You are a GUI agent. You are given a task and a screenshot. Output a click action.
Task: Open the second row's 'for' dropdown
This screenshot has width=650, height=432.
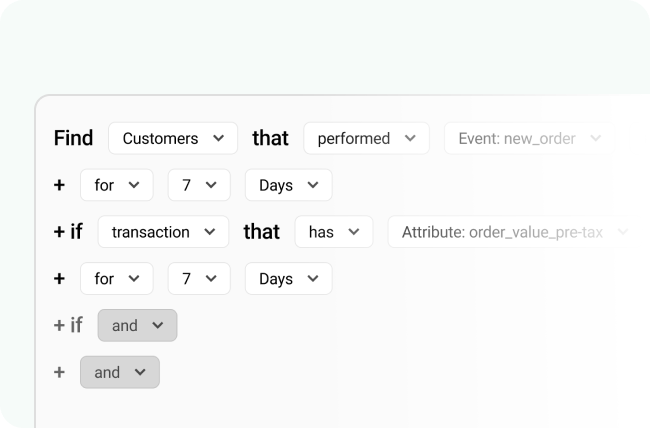(x=116, y=279)
